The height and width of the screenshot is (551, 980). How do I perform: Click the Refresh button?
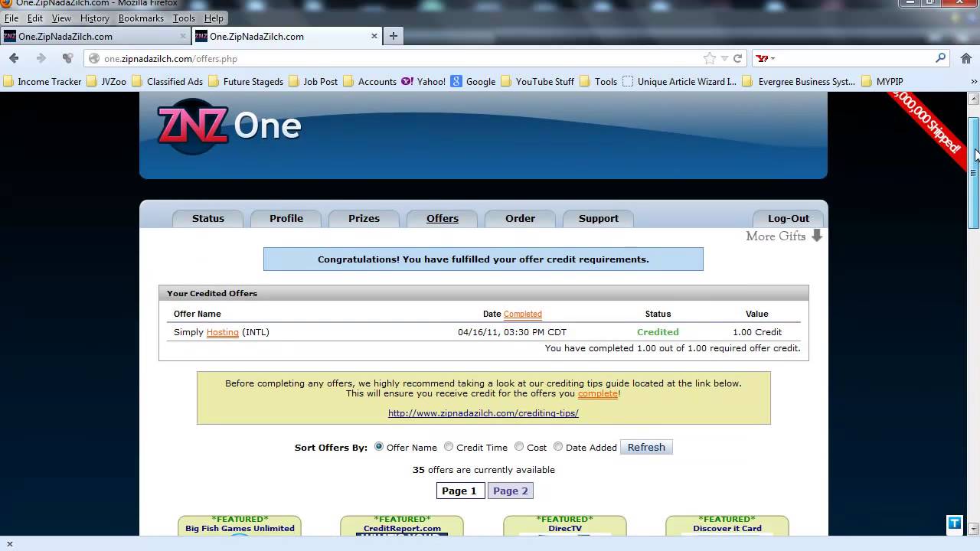646,447
